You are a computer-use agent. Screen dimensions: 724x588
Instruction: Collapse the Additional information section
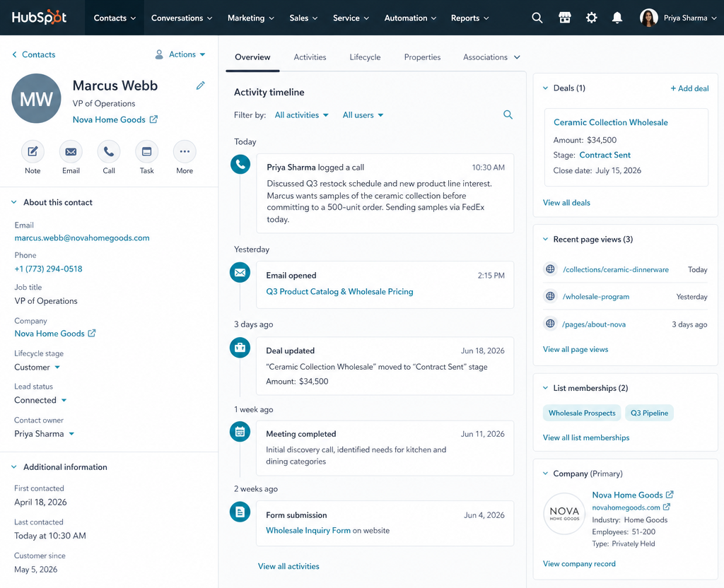[x=14, y=467]
